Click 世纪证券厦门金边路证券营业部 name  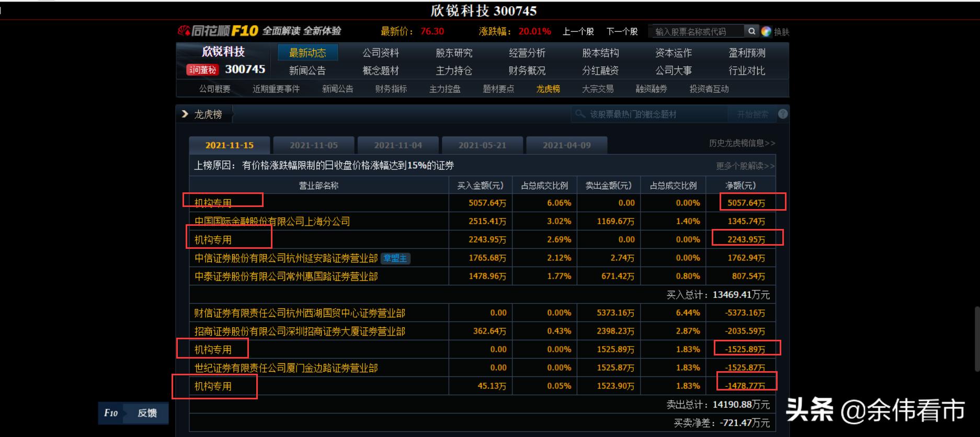286,368
